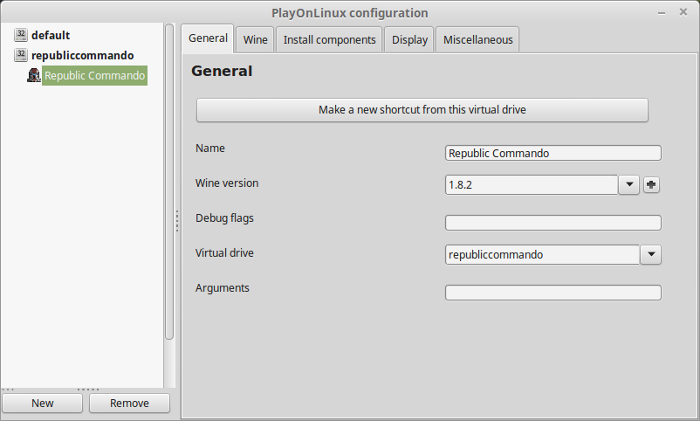
Task: Click the plus icon to install Wine versions
Action: 651,185
